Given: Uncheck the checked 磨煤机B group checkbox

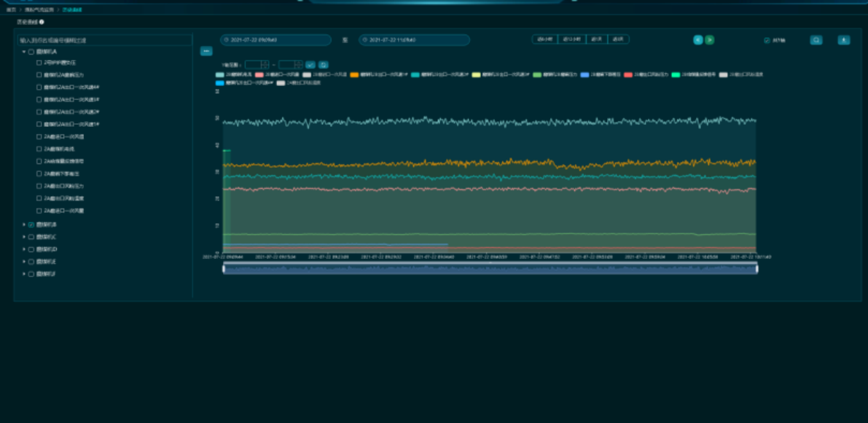Looking at the screenshot, I should [31, 225].
